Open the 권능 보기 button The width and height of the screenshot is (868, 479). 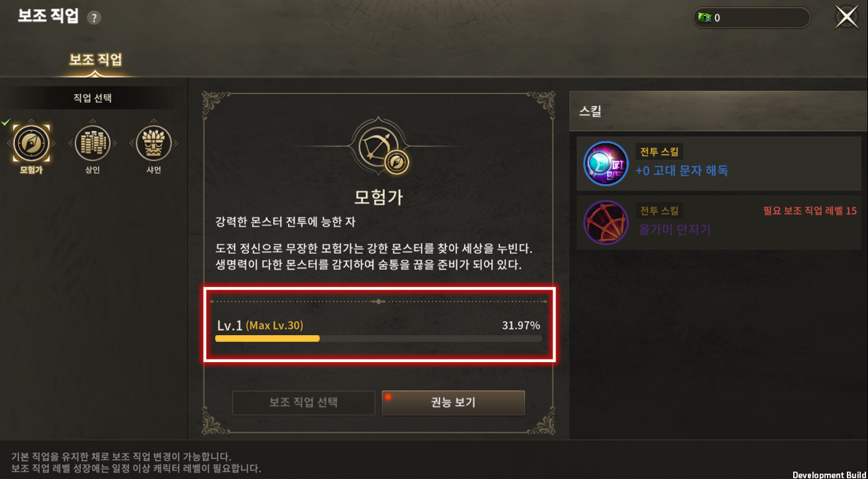coord(453,403)
